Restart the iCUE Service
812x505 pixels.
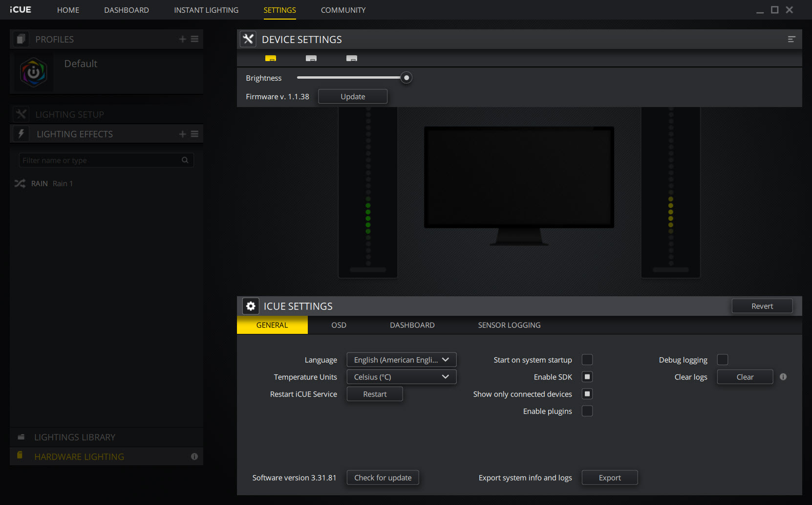point(375,394)
